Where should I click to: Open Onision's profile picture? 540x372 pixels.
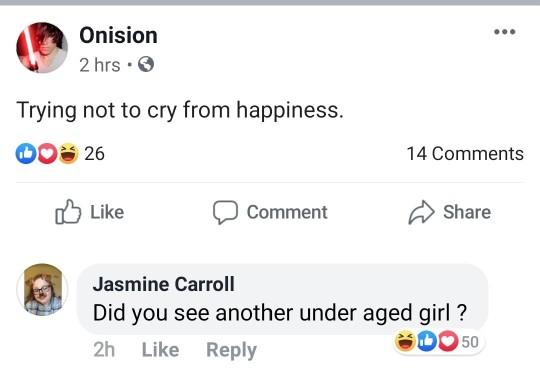click(42, 48)
